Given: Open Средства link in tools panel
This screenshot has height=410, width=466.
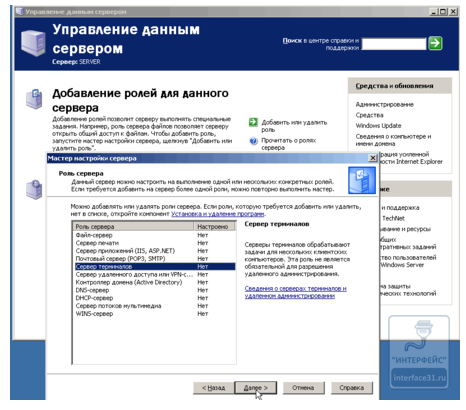Looking at the screenshot, I should point(369,115).
